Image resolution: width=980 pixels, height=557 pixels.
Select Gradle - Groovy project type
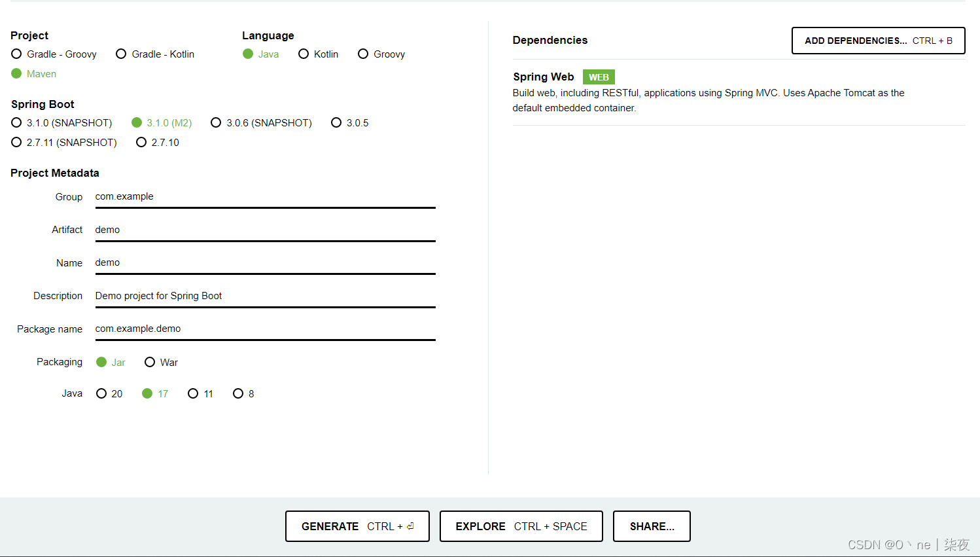[54, 54]
